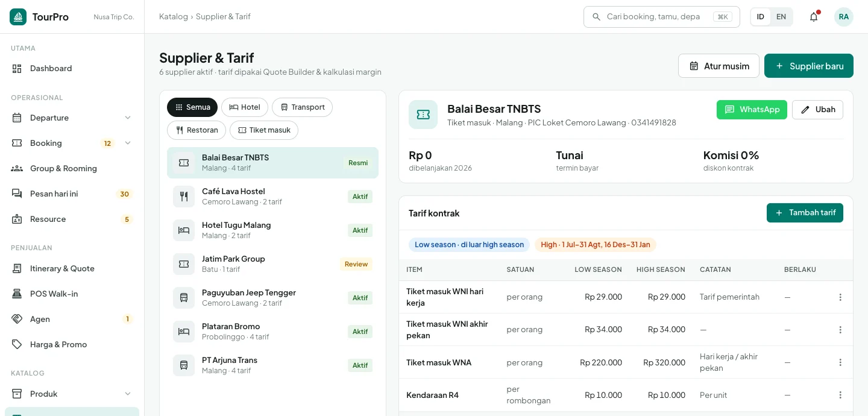Image resolution: width=868 pixels, height=416 pixels.
Task: Open row menu for Tiket masuk WNA
Action: (840, 362)
